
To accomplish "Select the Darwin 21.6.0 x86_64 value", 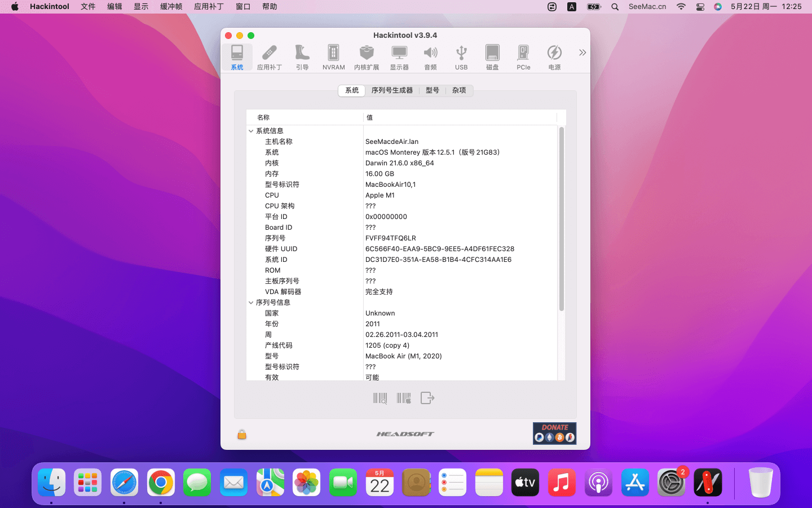I will (x=400, y=163).
